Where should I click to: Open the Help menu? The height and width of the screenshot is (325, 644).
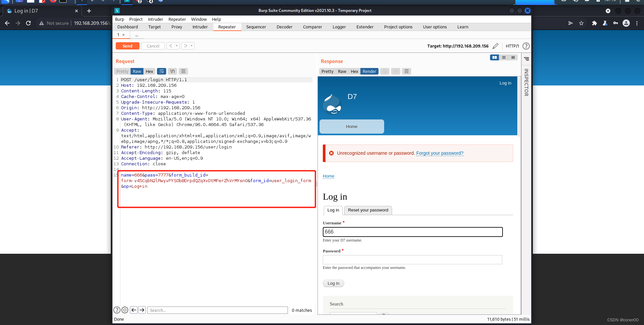216,19
